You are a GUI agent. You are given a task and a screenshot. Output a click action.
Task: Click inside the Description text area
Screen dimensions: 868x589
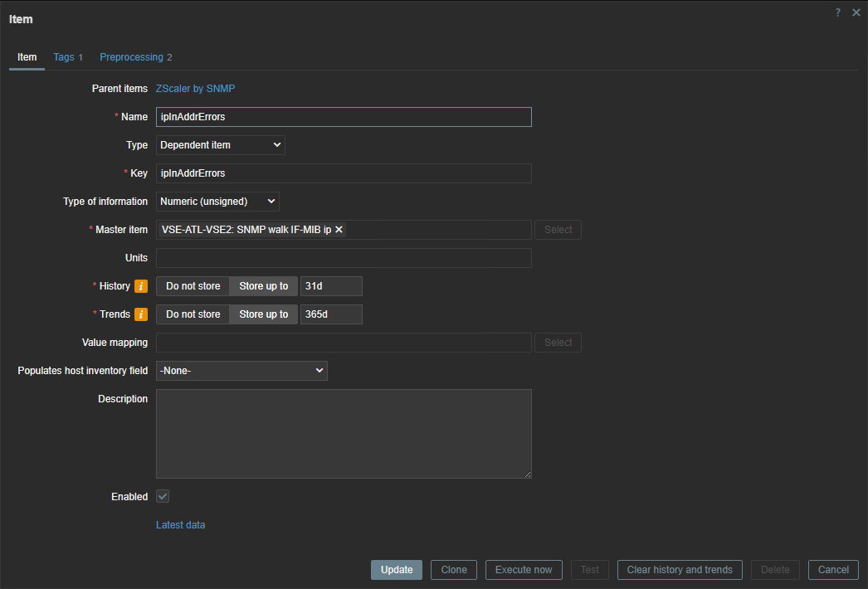pos(344,433)
